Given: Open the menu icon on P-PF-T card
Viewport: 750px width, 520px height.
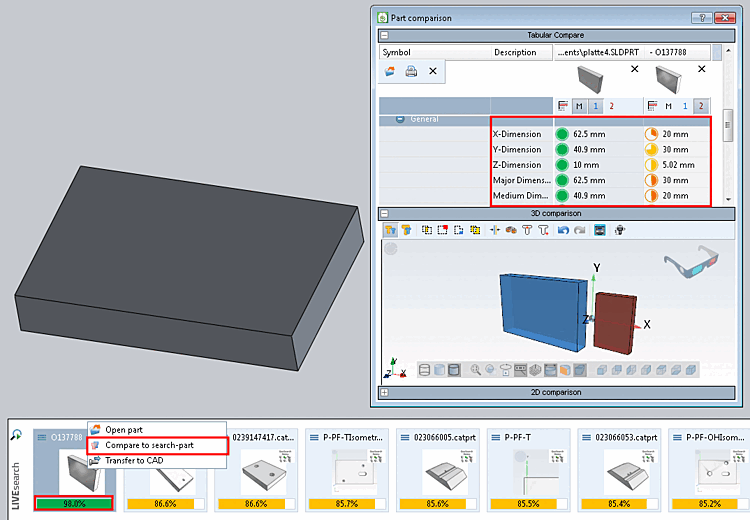Looking at the screenshot, I should tap(496, 438).
